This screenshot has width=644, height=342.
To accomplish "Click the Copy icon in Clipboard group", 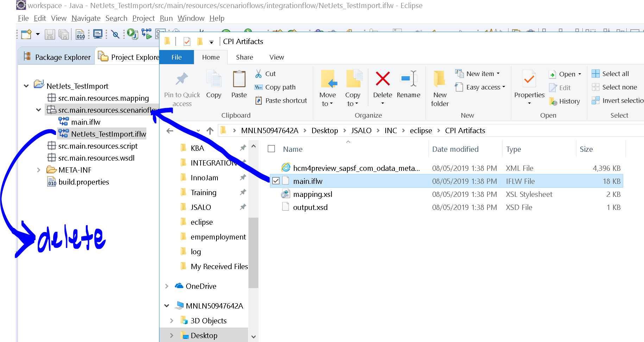I will click(214, 79).
